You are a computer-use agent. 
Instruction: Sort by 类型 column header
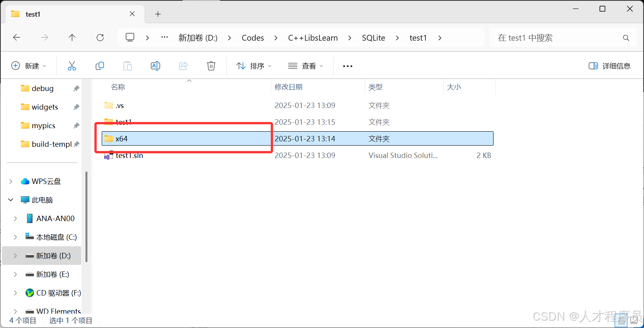click(375, 87)
